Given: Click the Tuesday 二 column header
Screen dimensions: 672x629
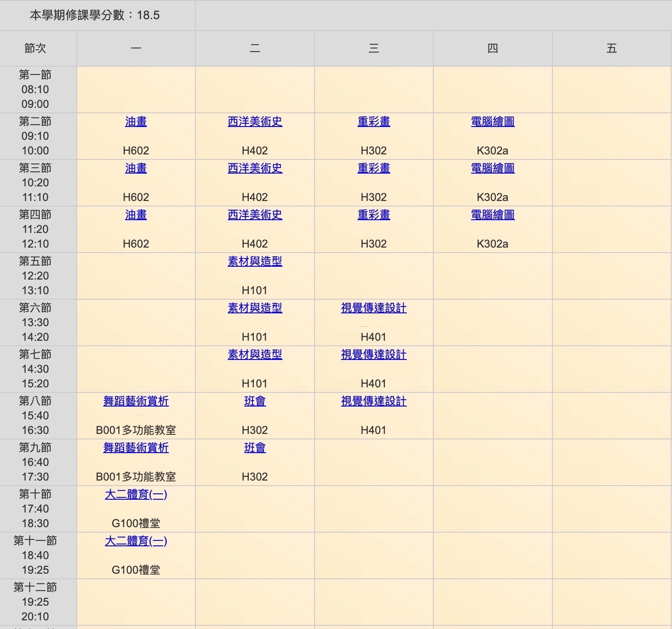Looking at the screenshot, I should coord(255,48).
